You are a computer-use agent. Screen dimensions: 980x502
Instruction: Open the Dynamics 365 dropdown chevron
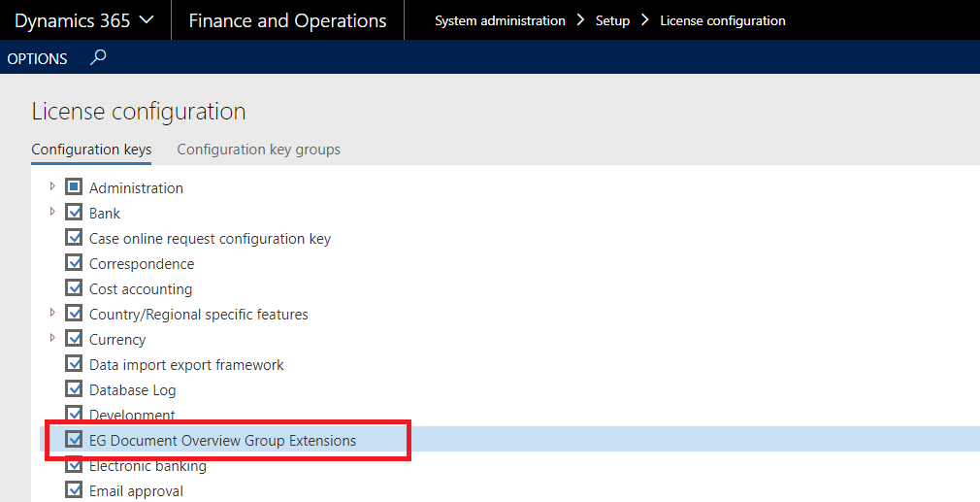pos(147,20)
